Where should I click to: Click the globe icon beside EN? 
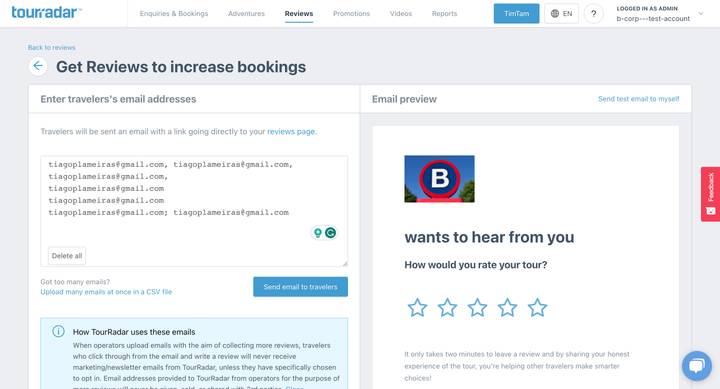point(555,14)
